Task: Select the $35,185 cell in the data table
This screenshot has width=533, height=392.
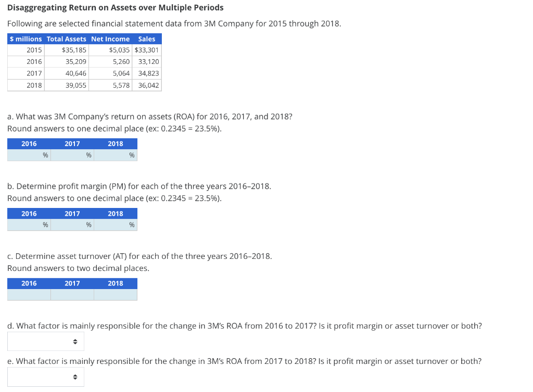Action: pos(73,50)
